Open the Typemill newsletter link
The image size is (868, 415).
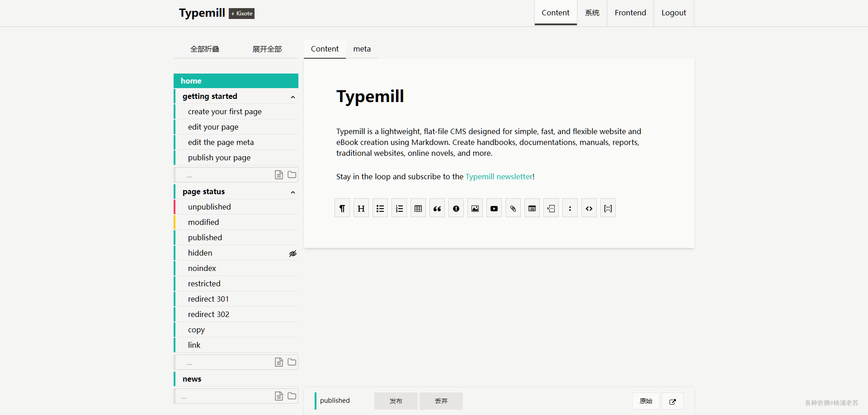(x=499, y=177)
